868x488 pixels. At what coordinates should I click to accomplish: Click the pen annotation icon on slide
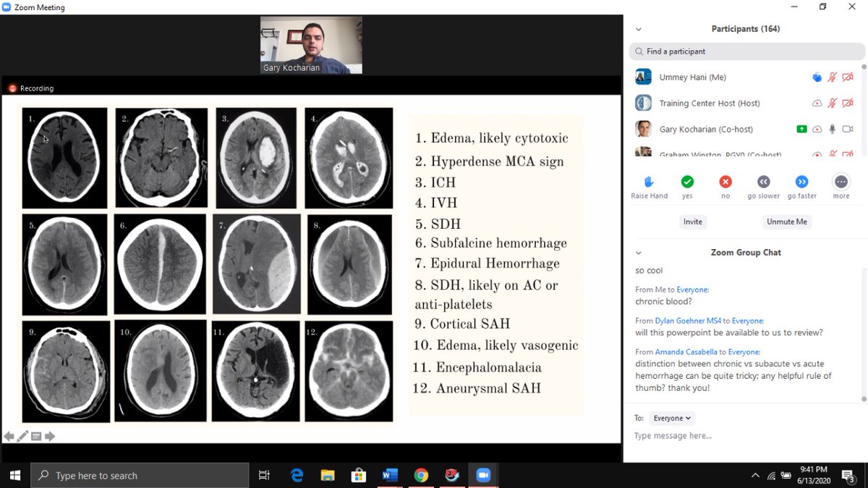(x=22, y=436)
